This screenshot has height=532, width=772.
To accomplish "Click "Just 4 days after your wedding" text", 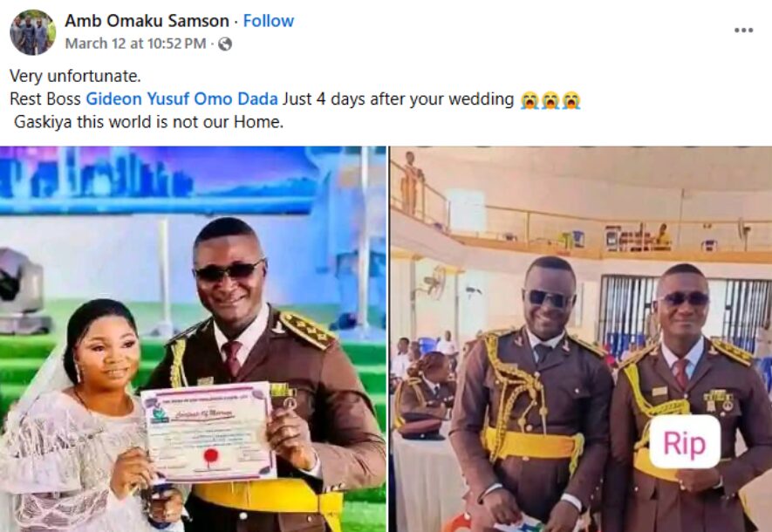I will (x=399, y=99).
